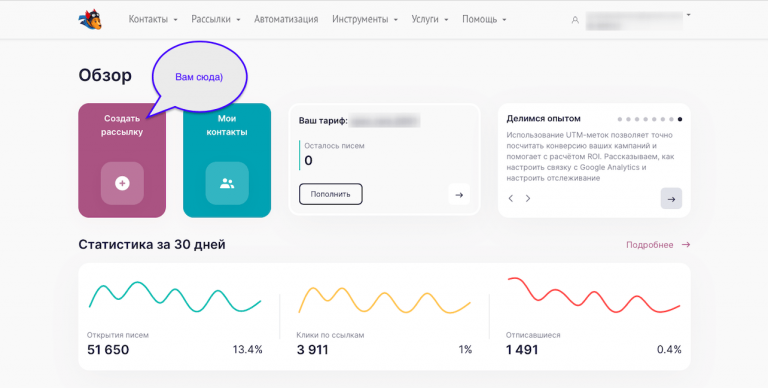768x388 pixels.
Task: Select the first carousel dot
Action: 620,119
